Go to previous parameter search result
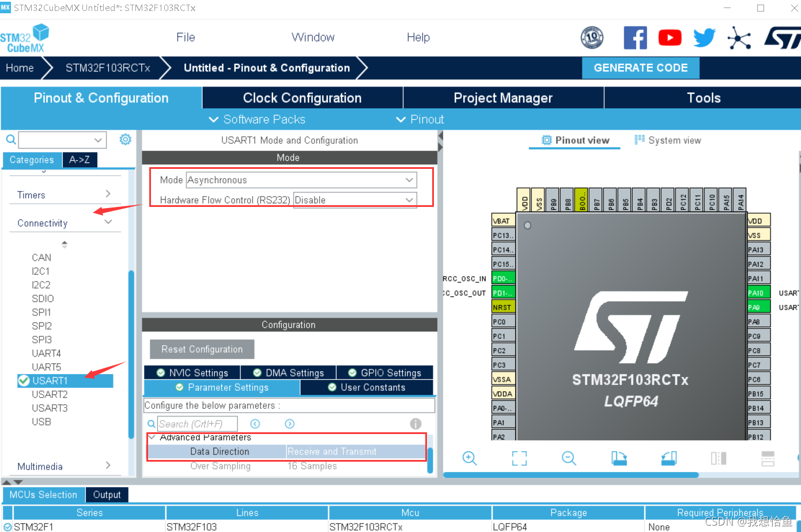Image resolution: width=801 pixels, height=532 pixels. point(255,424)
